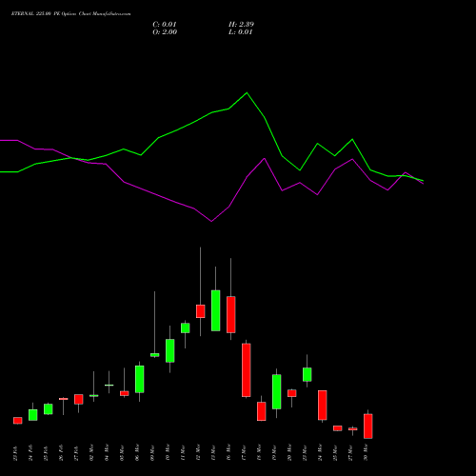Click the 09 Mar date label

point(152,452)
